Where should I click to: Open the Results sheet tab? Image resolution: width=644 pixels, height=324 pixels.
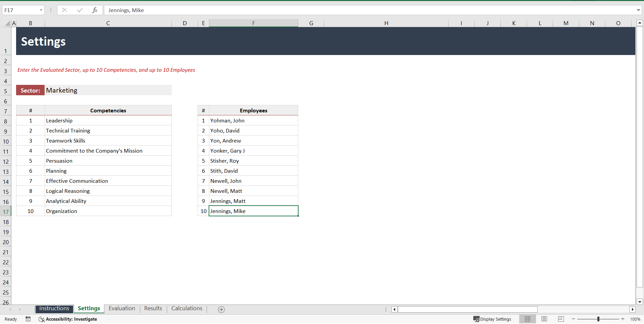pos(153,309)
